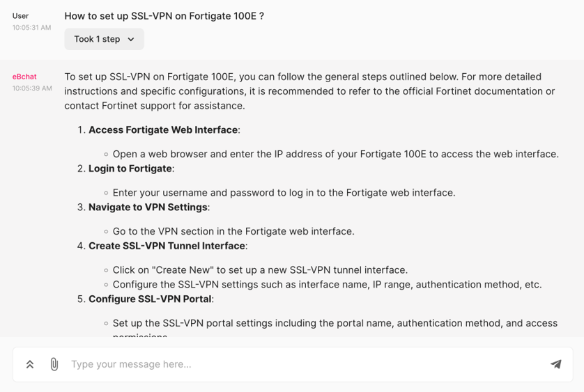
Task: Focus the "Type your message here..." field
Action: point(305,364)
